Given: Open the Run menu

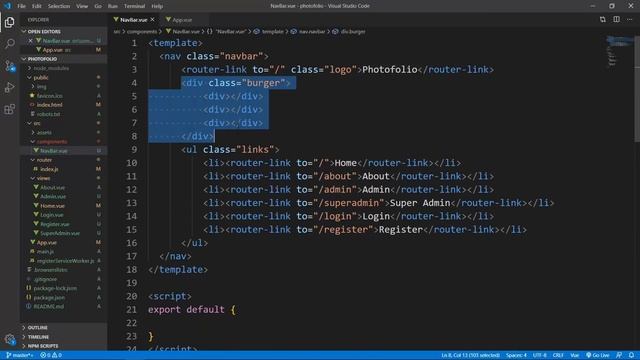Looking at the screenshot, I should tap(113, 6).
